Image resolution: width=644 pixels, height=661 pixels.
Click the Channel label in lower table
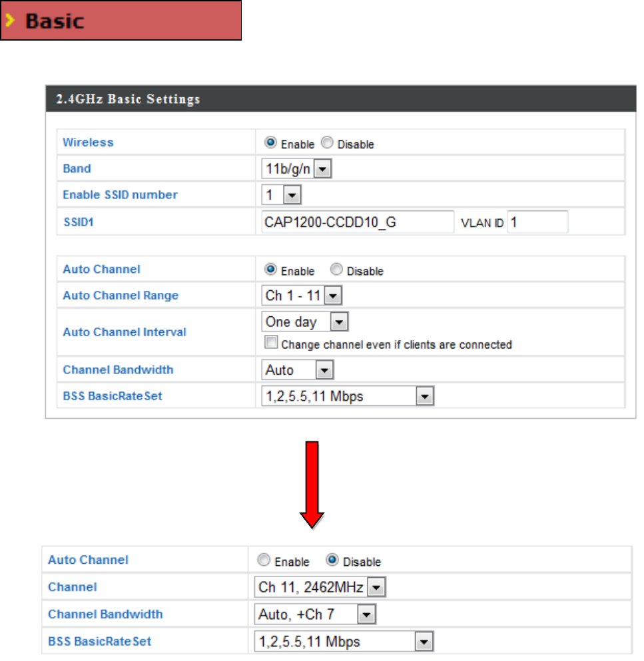(x=73, y=587)
